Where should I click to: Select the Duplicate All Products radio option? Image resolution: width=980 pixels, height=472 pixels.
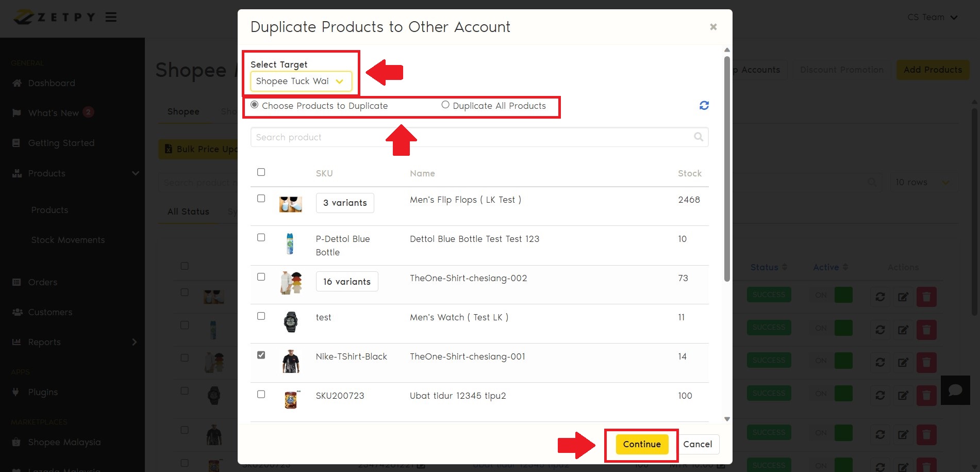(x=445, y=105)
